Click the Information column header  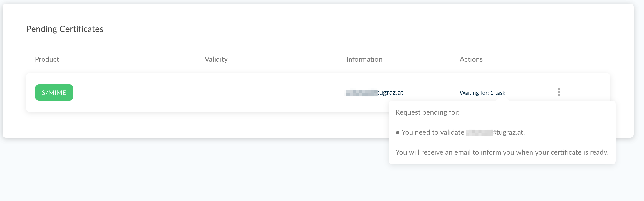pyautogui.click(x=364, y=59)
